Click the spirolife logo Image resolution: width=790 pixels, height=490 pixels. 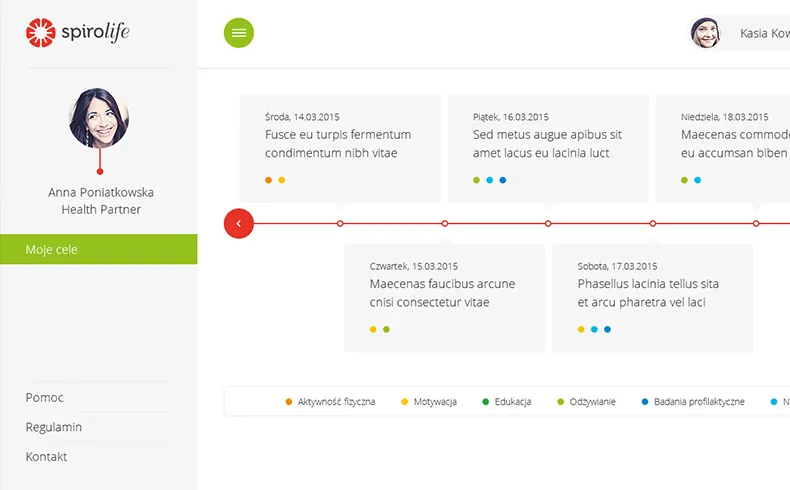point(78,33)
